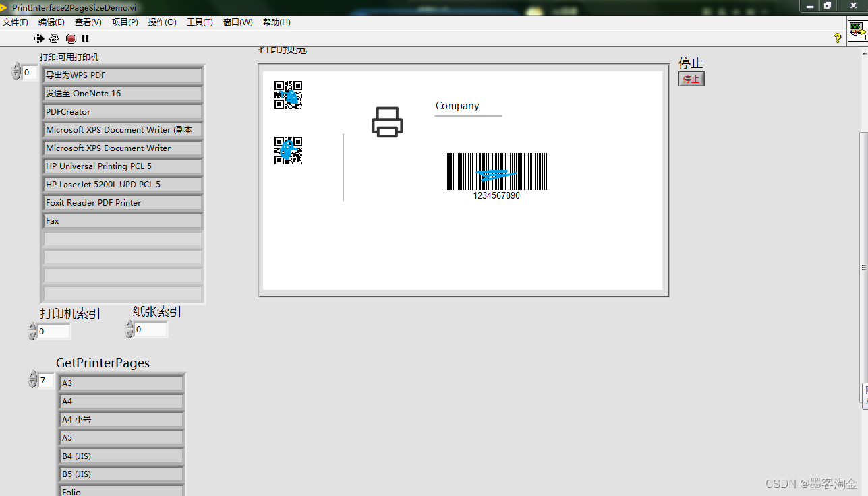The image size is (868, 496).
Task: Open the 帮助(H) menu
Action: tap(277, 22)
